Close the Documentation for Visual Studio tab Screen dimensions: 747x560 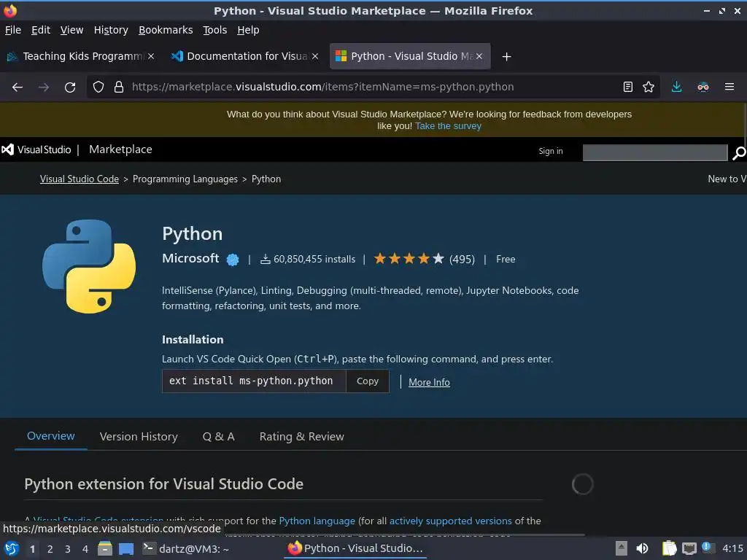(315, 56)
